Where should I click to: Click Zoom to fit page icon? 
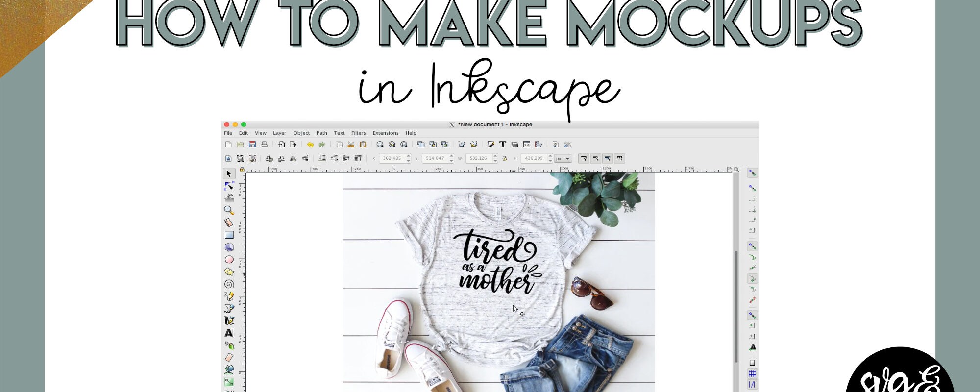click(404, 145)
